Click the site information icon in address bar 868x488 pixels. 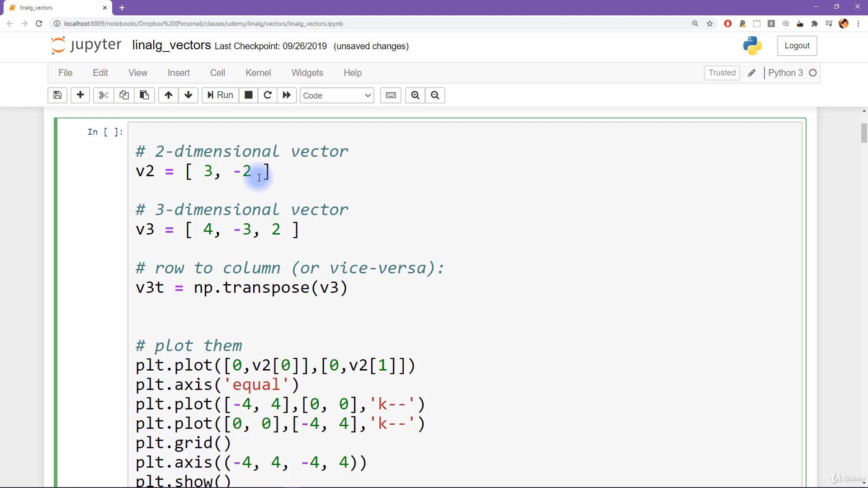[57, 23]
